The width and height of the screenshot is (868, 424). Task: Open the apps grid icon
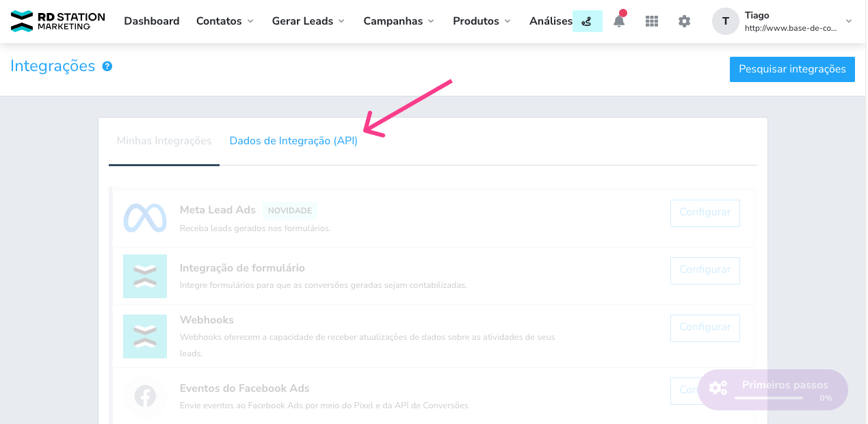[652, 21]
